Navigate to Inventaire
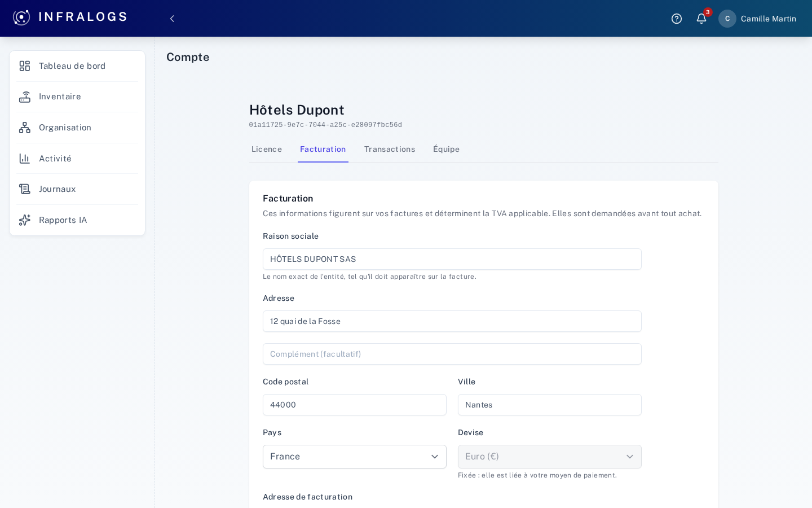812x508 pixels. 77,97
